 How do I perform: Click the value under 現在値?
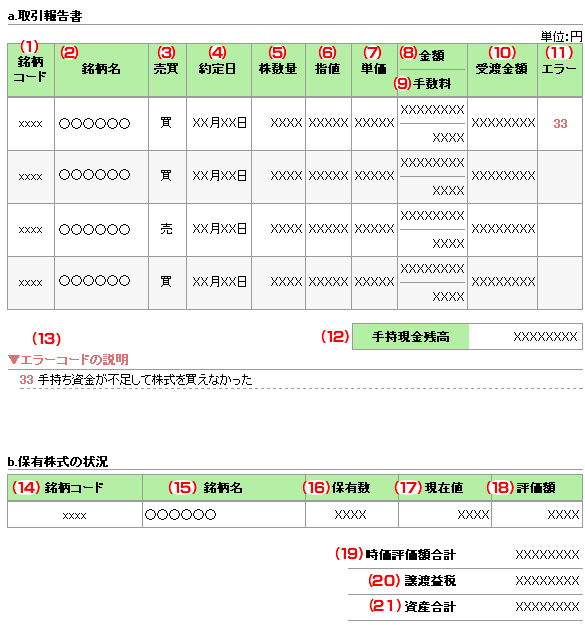(473, 515)
